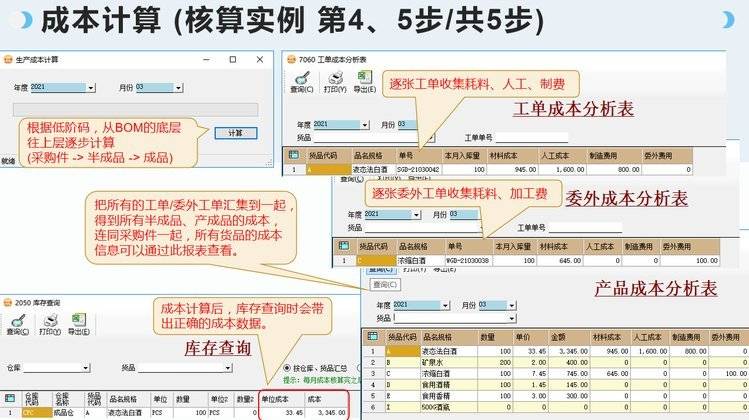
Task: Click the Query icon in 库存查询 window
Action: pyautogui.click(x=17, y=325)
